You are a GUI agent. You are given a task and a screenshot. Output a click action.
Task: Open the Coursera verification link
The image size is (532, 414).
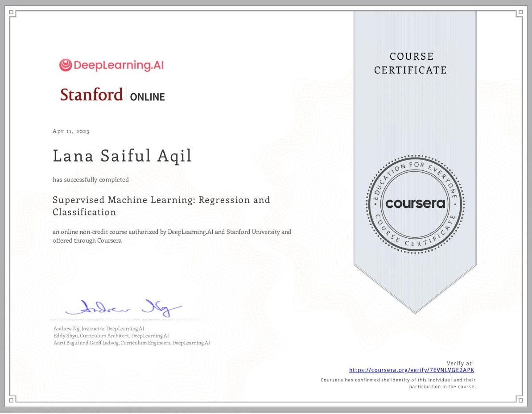[411, 370]
